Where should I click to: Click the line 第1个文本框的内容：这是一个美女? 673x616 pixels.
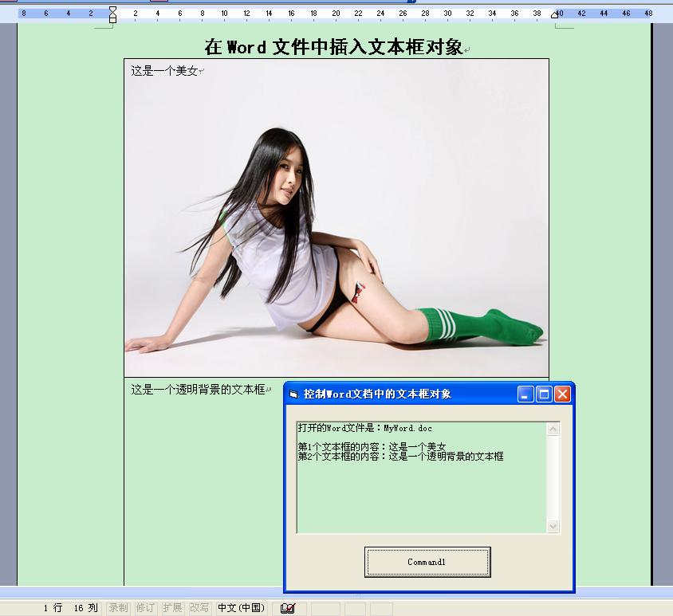pos(372,447)
